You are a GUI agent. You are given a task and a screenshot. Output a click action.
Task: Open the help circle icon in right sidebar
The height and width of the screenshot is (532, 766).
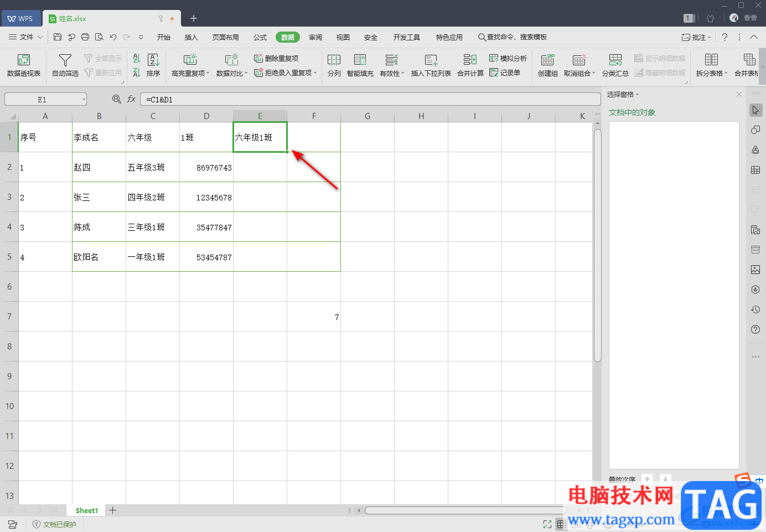click(755, 329)
